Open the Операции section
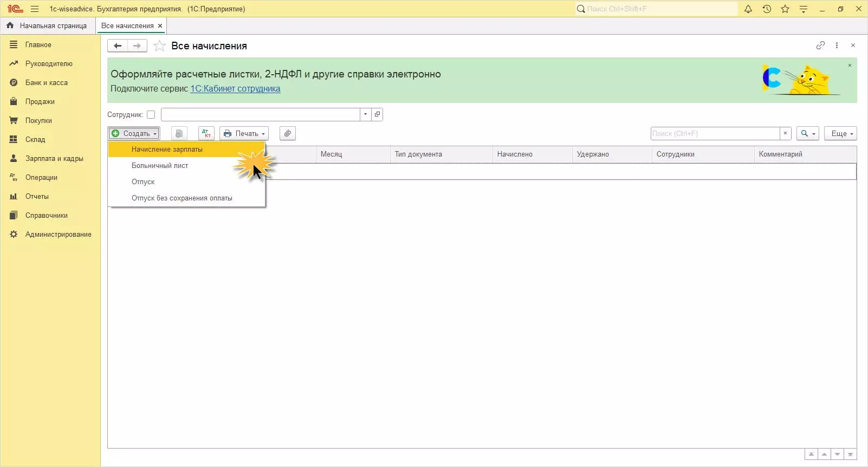Screen dimensions: 868x467 click(41, 177)
